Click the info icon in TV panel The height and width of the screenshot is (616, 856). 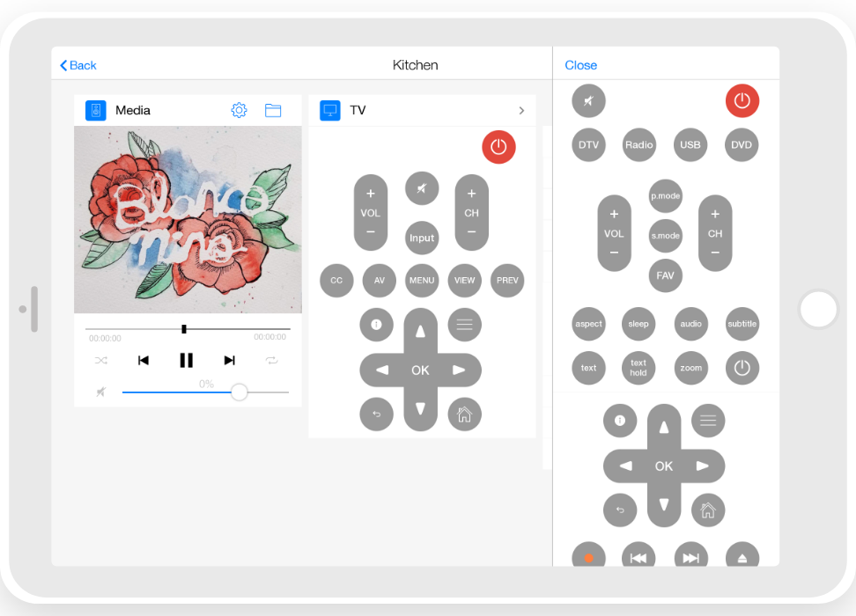pyautogui.click(x=376, y=325)
